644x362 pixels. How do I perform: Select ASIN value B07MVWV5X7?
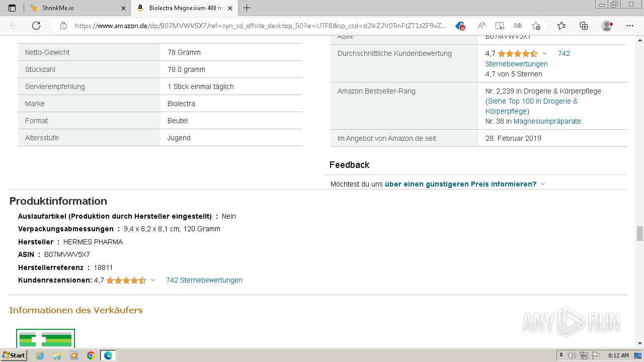67,254
